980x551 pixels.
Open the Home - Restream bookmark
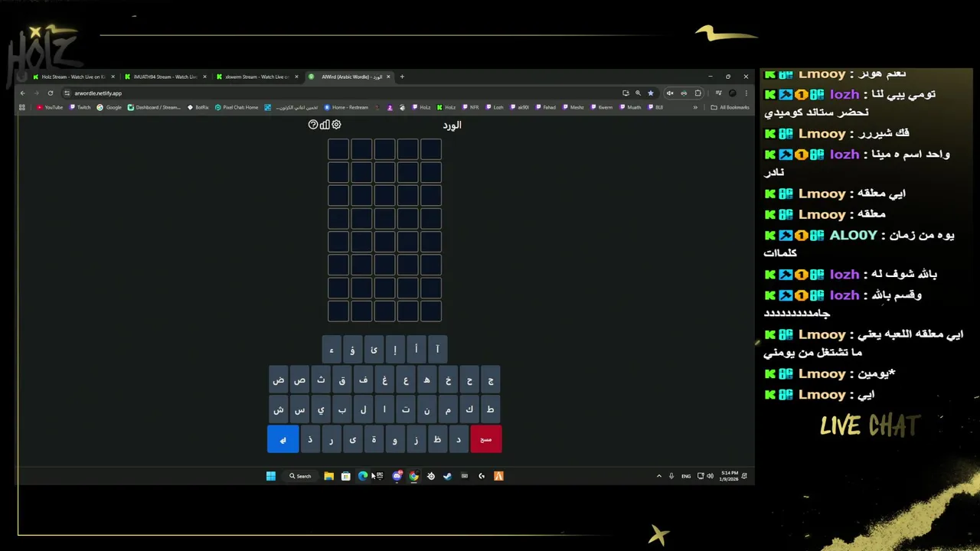click(x=346, y=107)
